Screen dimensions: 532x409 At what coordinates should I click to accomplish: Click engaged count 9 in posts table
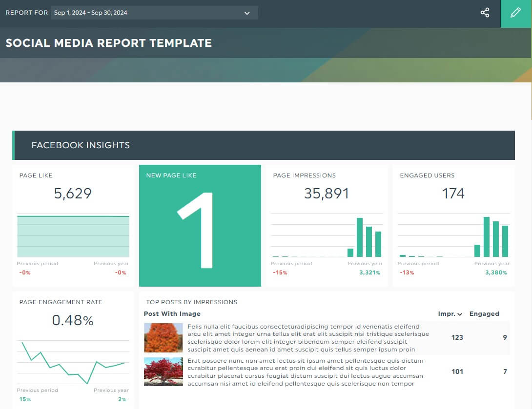505,337
